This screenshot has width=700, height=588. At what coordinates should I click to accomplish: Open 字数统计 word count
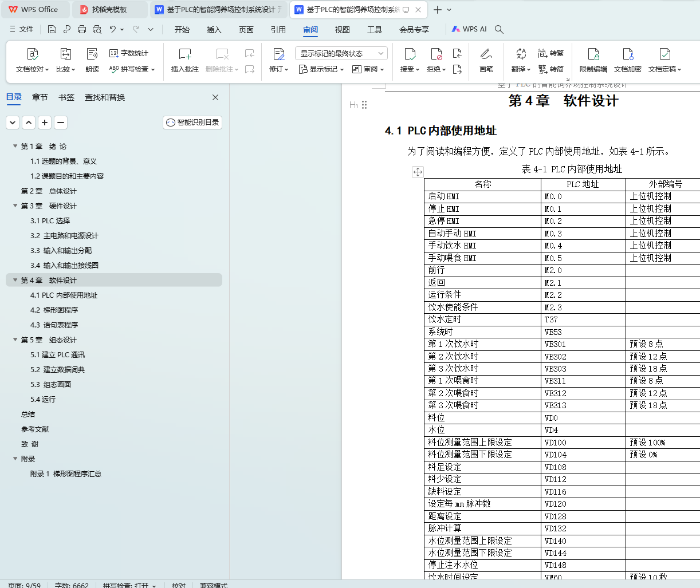[x=129, y=53]
